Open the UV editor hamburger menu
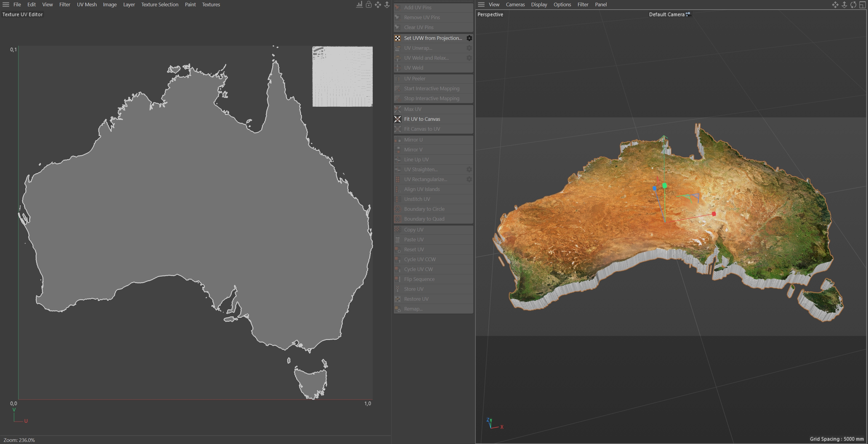The width and height of the screenshot is (868, 444). 6,4
